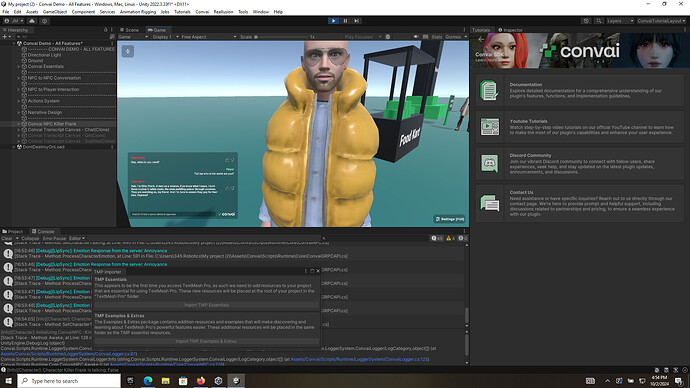Open the Contact Us card icon
The image size is (690, 388).
pyautogui.click(x=489, y=203)
